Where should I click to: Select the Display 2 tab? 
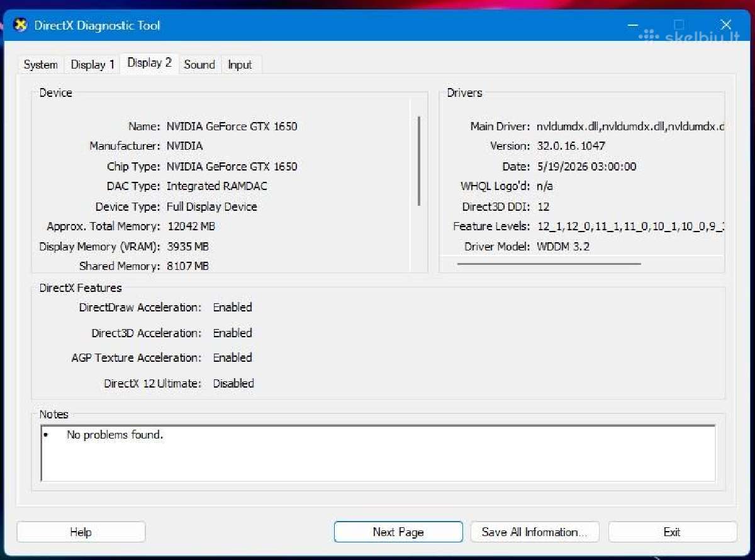pos(149,63)
